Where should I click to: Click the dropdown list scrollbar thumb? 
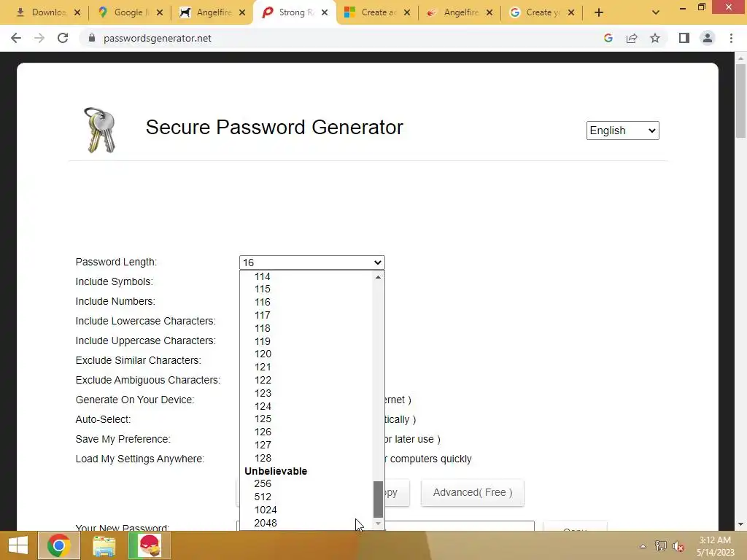[x=379, y=499]
